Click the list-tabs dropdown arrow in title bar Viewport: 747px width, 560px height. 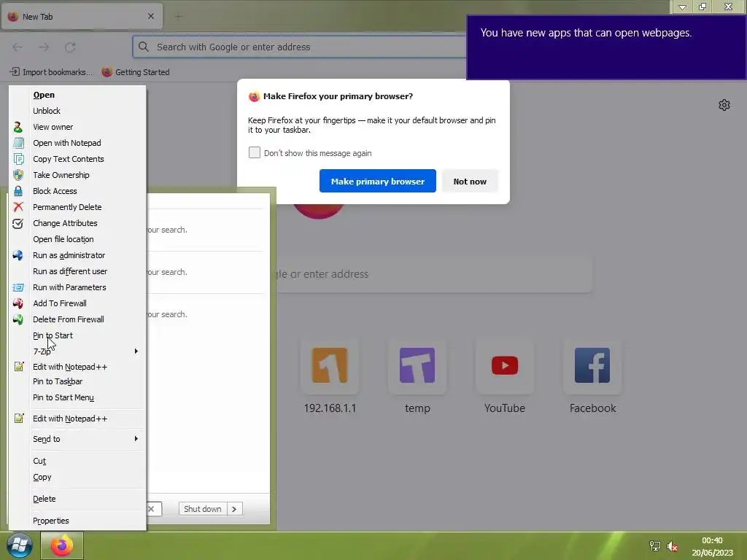[682, 7]
